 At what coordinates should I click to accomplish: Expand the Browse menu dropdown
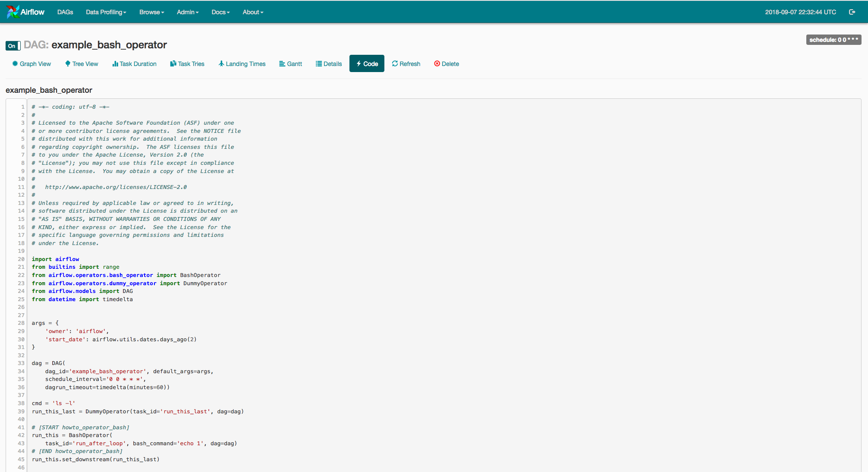tap(151, 12)
